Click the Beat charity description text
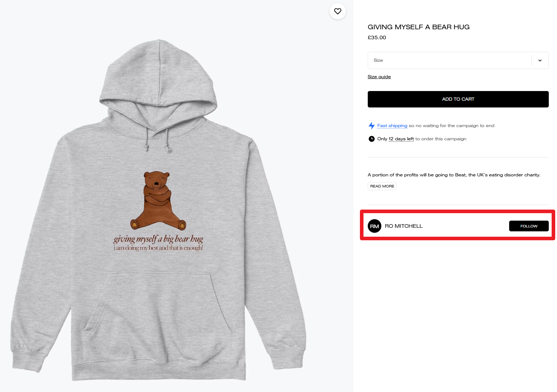 point(454,175)
